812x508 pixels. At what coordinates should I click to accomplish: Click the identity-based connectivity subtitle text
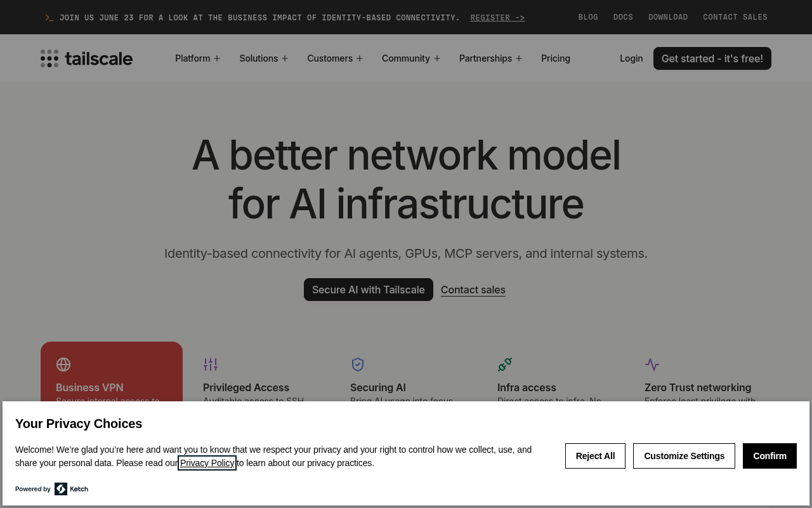[406, 253]
